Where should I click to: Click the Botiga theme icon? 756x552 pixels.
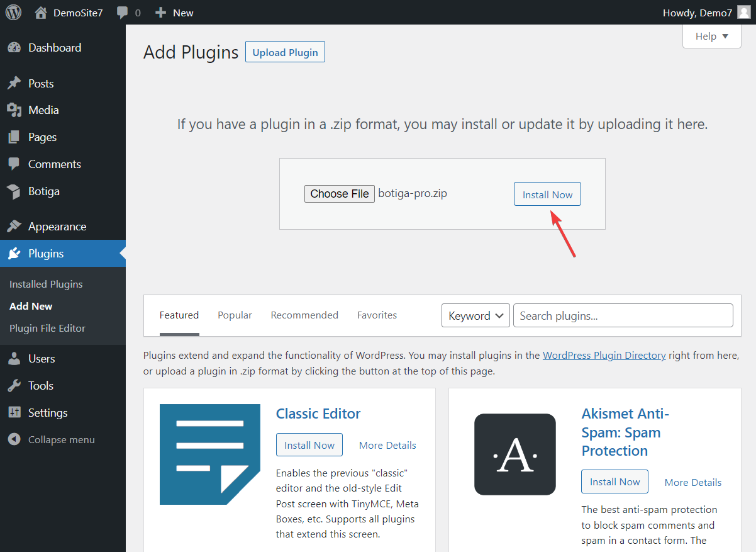click(x=14, y=191)
